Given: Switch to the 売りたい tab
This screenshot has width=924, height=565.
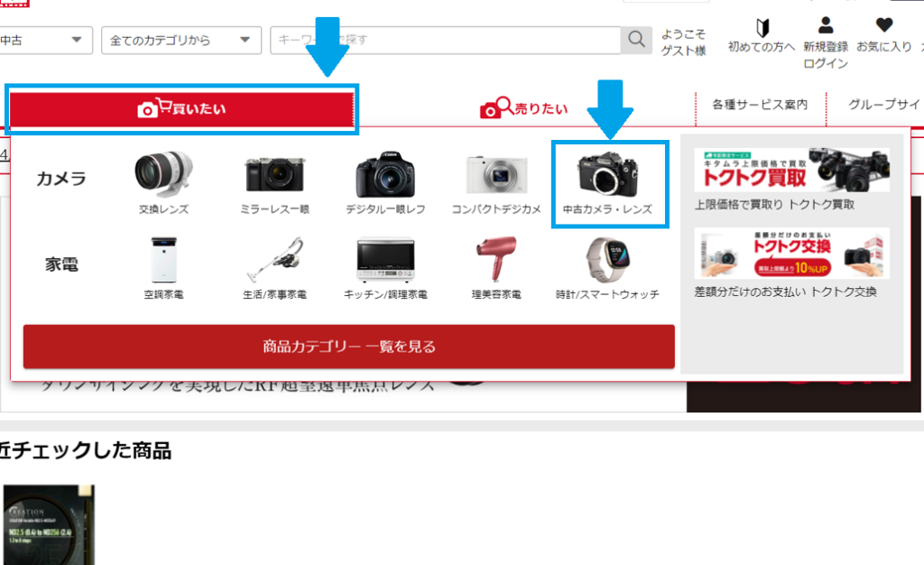Looking at the screenshot, I should click(x=524, y=109).
